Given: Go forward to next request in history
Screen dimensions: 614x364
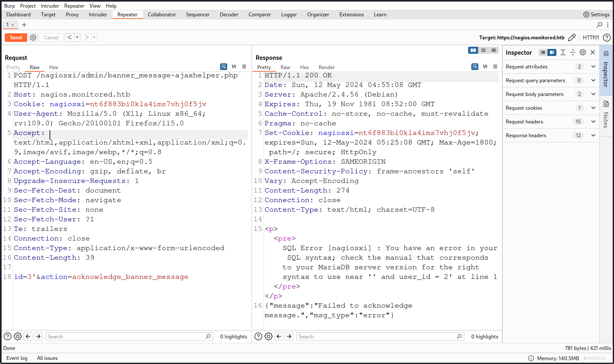Looking at the screenshot, I should click(x=86, y=38).
